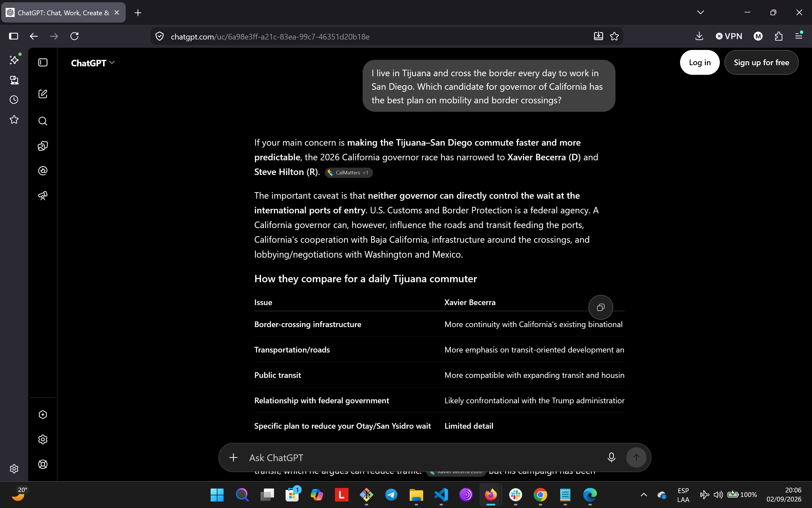
Task: Copy the comparison table
Action: point(601,307)
